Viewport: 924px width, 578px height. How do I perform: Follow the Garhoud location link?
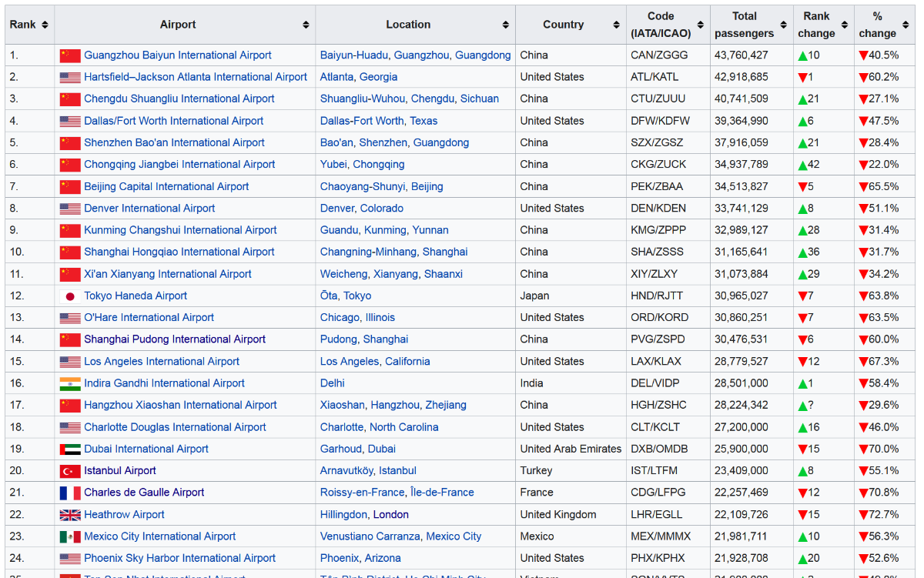tap(341, 449)
